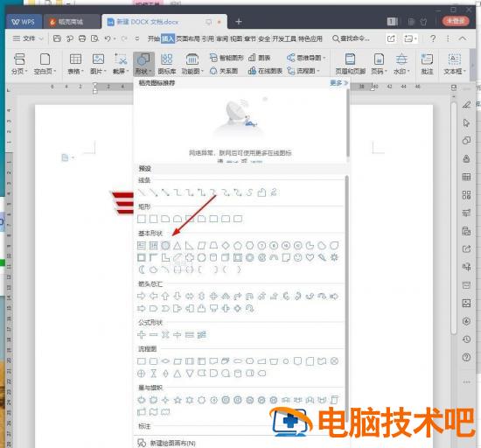Viewport: 481px width, 448px height.
Task: Click the document vertical scrollbar
Action: pos(454,218)
